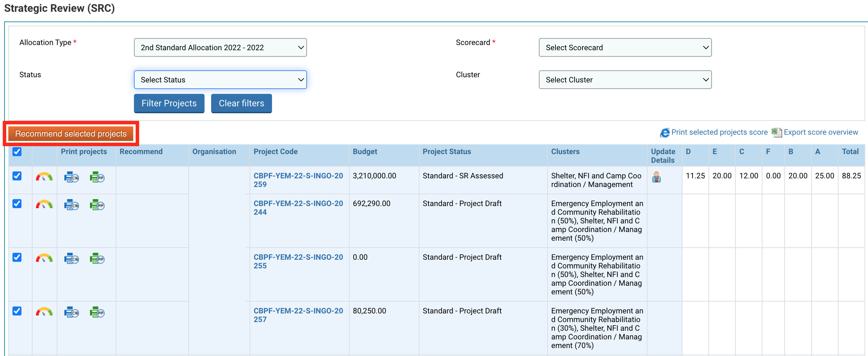Click the F score value 0.00
The image size is (868, 356).
point(773,176)
